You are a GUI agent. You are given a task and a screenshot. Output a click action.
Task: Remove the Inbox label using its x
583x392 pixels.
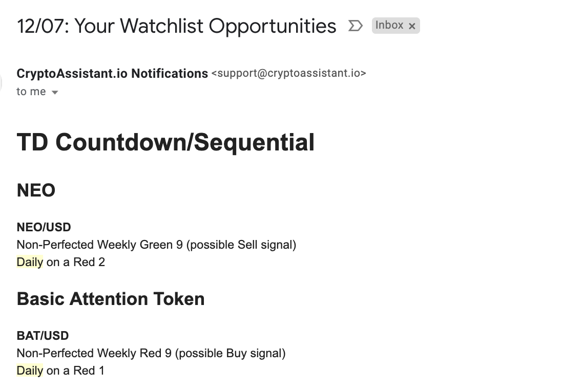click(412, 26)
